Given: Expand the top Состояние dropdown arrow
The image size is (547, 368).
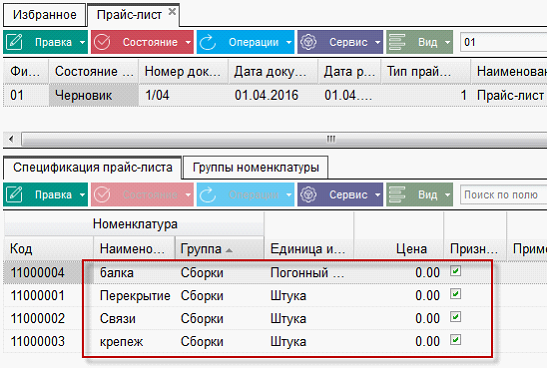Looking at the screenshot, I should [188, 42].
